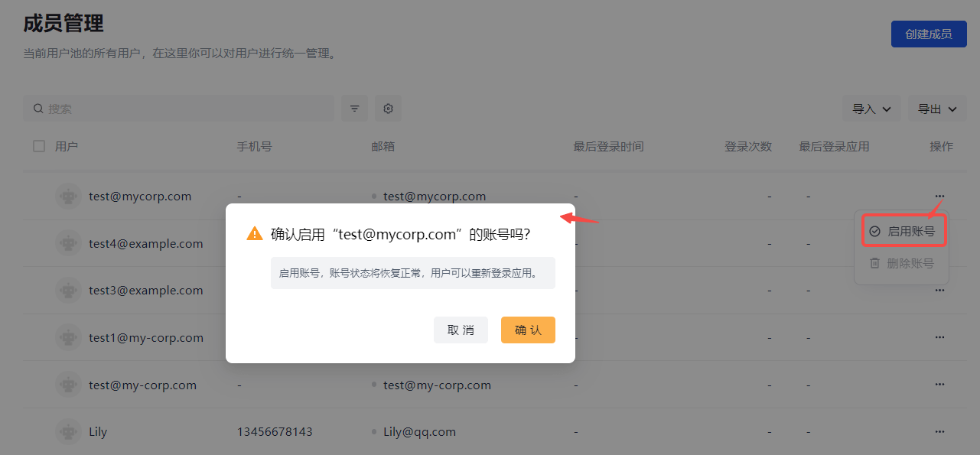Click Lily@qq.com email cell
This screenshot has height=455, width=980.
coord(419,432)
